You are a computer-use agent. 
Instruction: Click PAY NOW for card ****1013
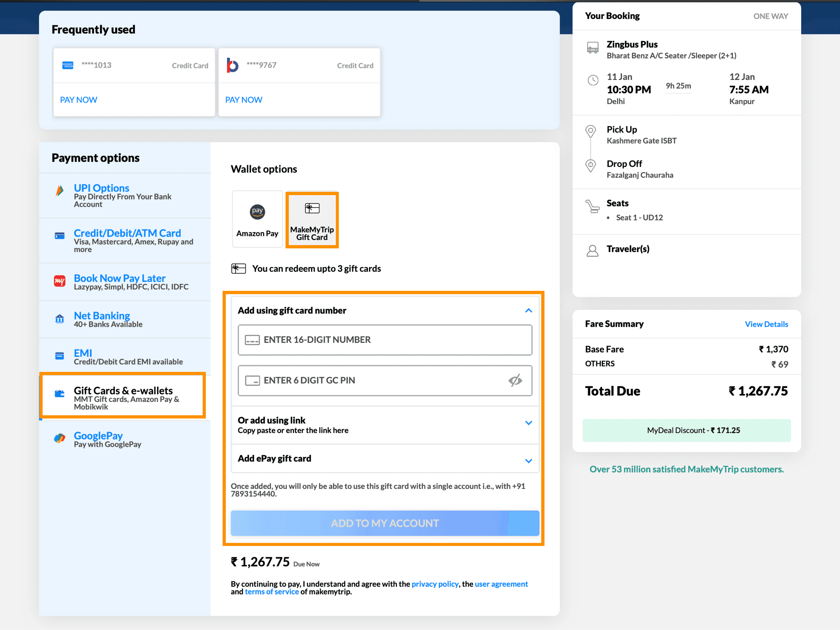tap(78, 100)
